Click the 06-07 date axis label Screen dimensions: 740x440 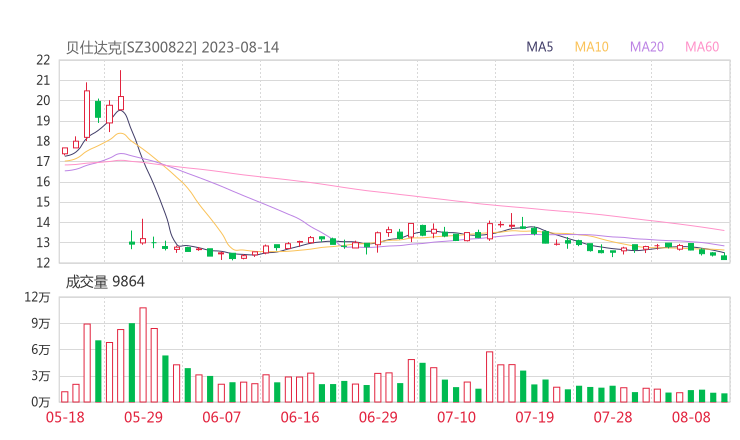tap(221, 417)
